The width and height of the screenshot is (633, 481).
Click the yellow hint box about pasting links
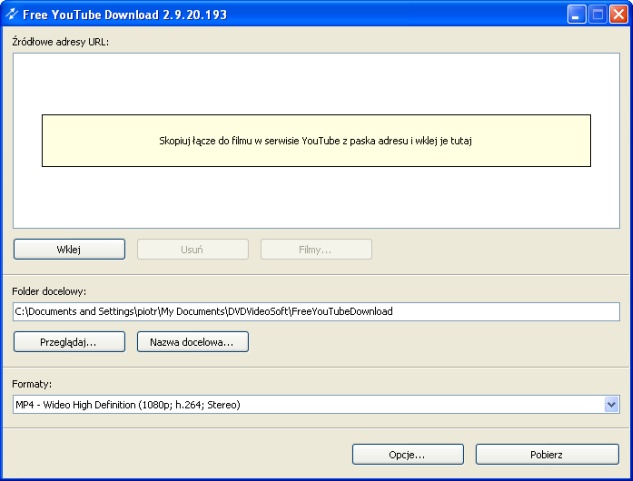point(316,141)
